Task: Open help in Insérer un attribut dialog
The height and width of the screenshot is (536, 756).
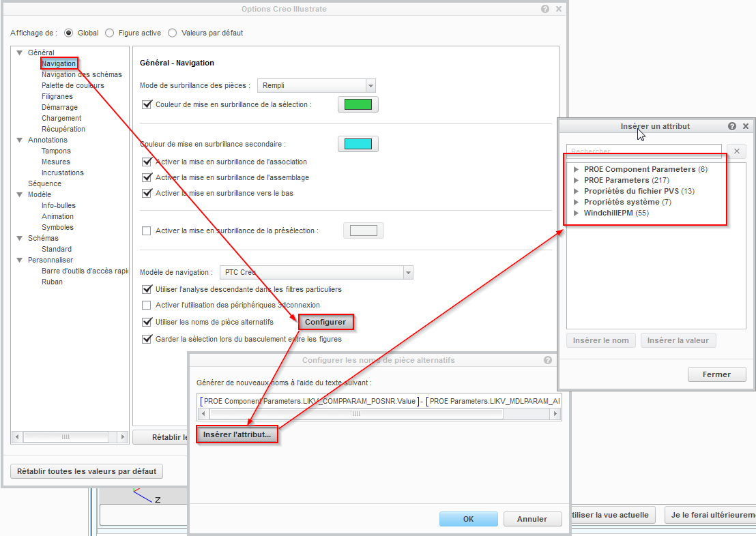Action: [732, 125]
